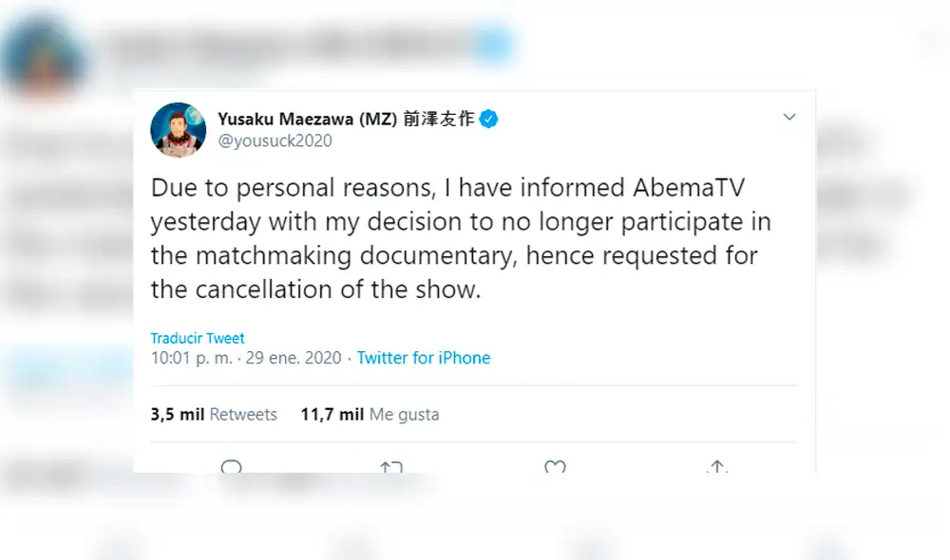View the 11,7 mil Me gusta list
The height and width of the screenshot is (560, 950).
[x=370, y=415]
